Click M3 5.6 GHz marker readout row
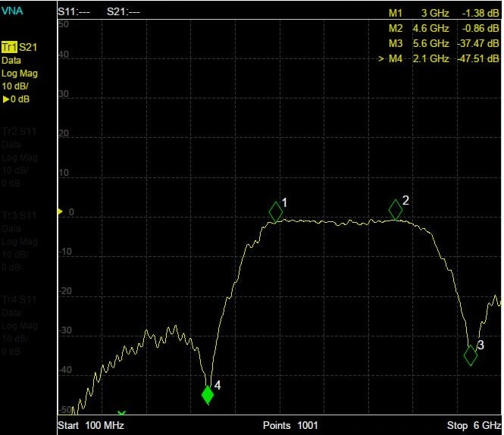504x435 pixels. [443, 43]
